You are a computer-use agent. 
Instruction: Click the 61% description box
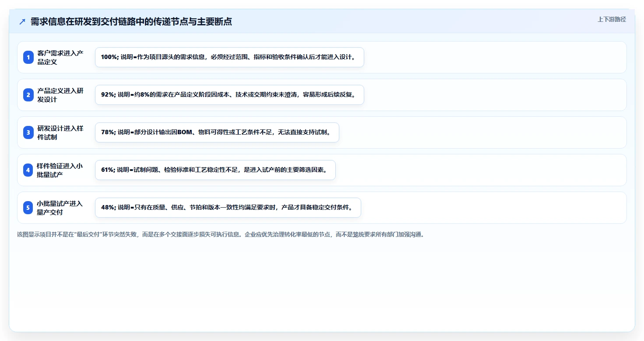(x=215, y=170)
